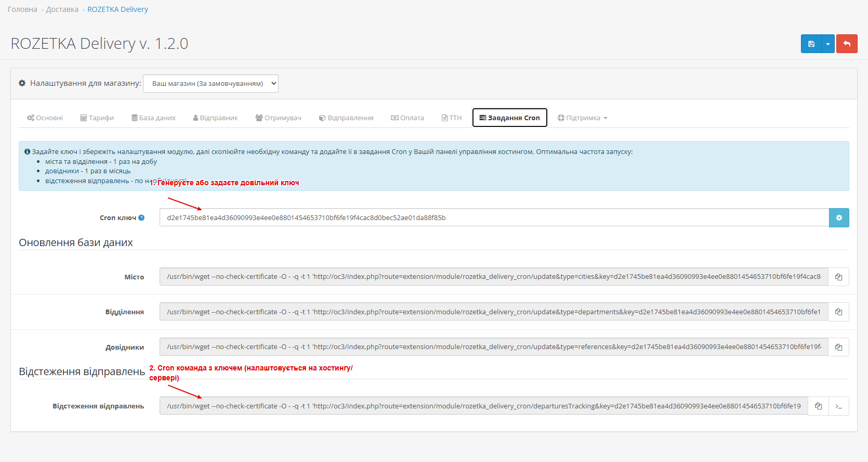The width and height of the screenshot is (868, 462).
Task: Click the Cron ключ field label
Action: tap(118, 218)
